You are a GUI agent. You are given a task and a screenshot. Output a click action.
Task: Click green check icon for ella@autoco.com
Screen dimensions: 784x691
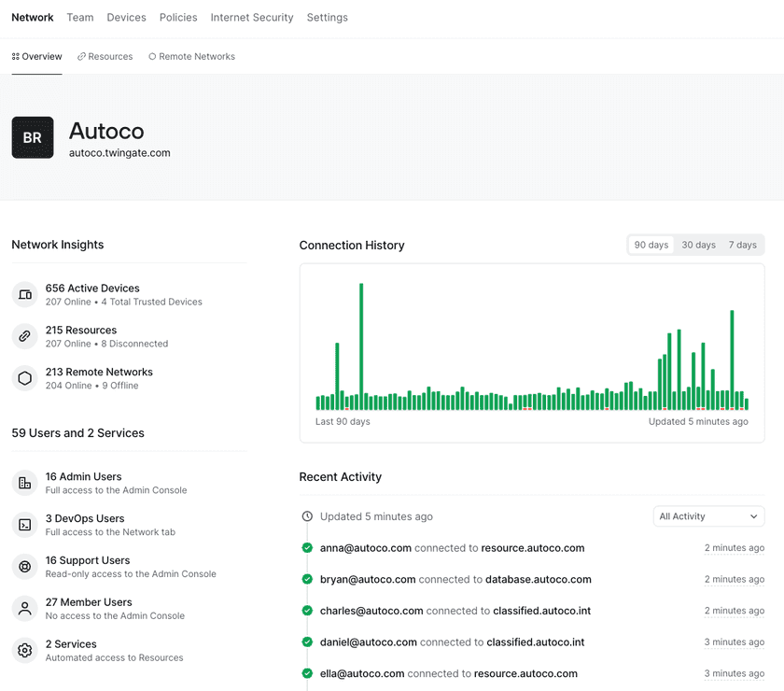[307, 673]
